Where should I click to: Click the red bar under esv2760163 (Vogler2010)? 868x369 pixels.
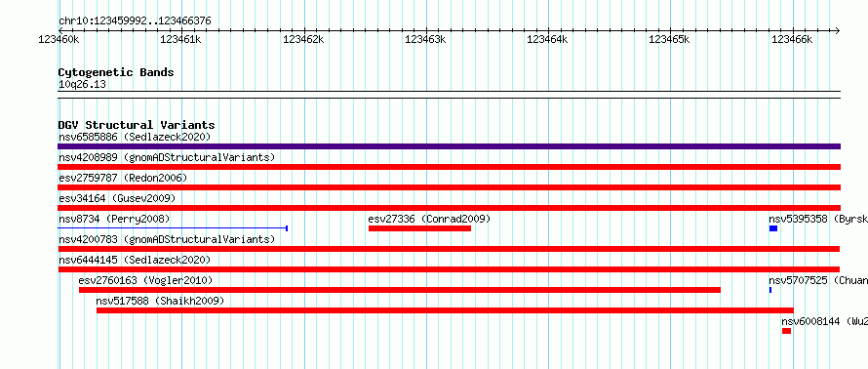point(400,290)
